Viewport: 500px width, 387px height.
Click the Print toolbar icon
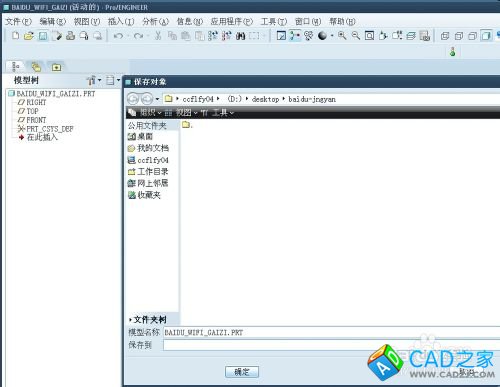[70, 35]
